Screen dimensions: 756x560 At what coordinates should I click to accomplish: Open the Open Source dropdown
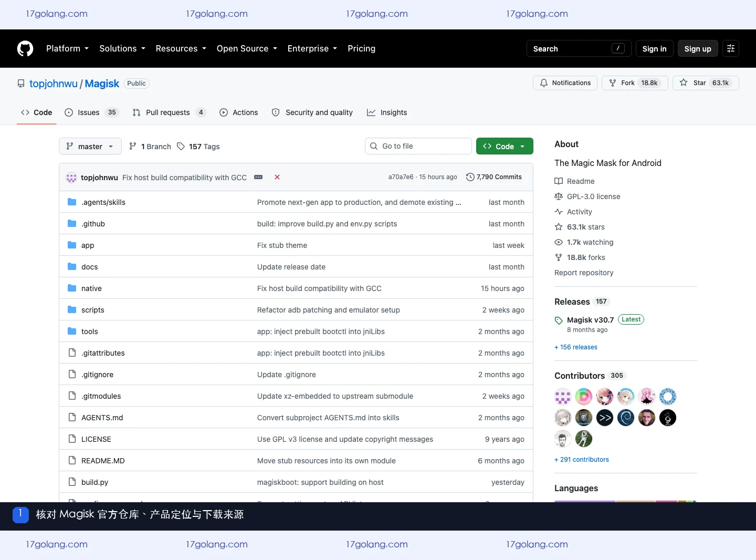[247, 48]
